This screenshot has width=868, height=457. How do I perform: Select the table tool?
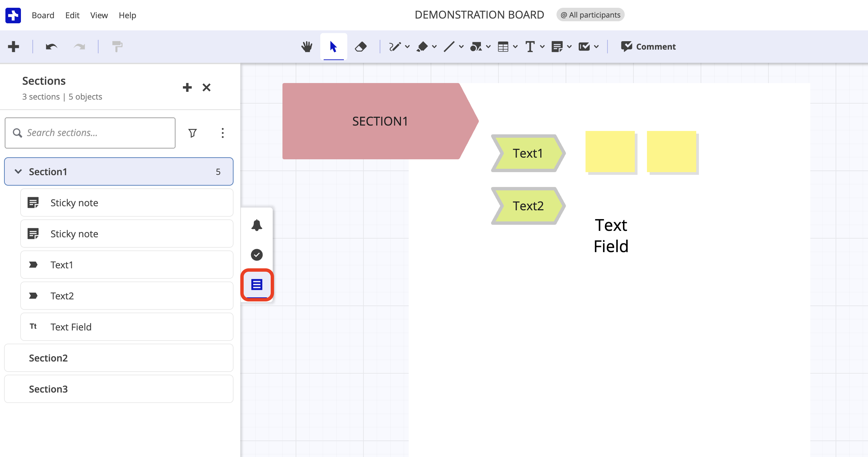(503, 47)
